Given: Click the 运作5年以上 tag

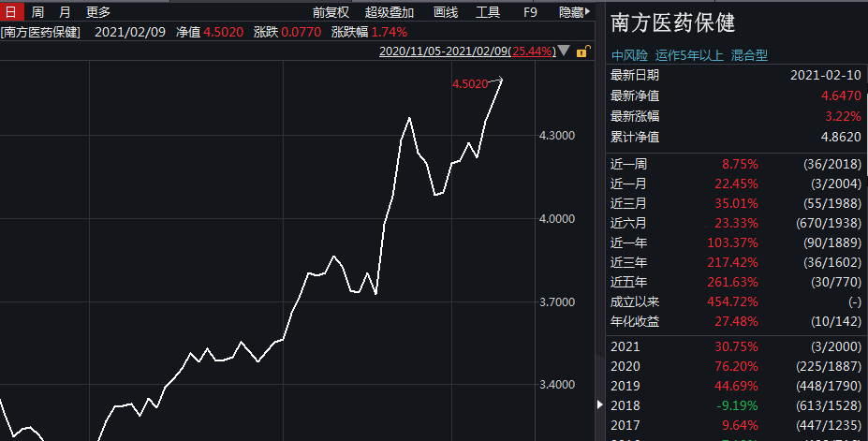Looking at the screenshot, I should 689,55.
